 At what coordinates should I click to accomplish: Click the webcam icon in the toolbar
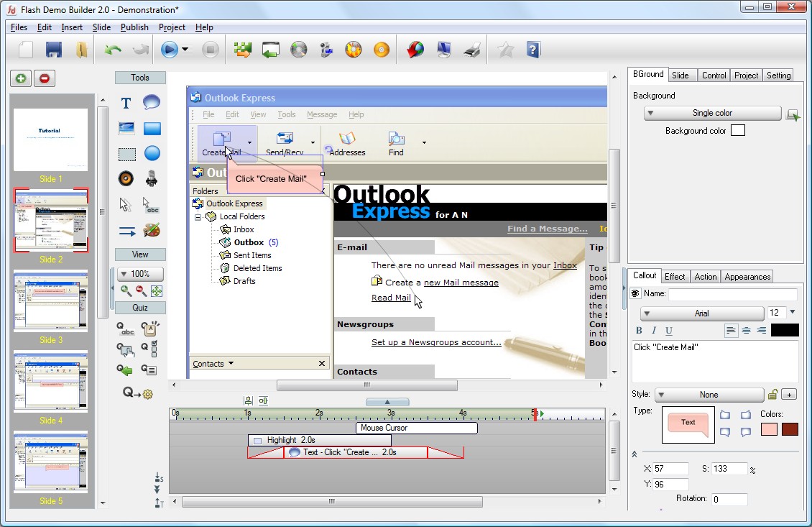pos(326,50)
